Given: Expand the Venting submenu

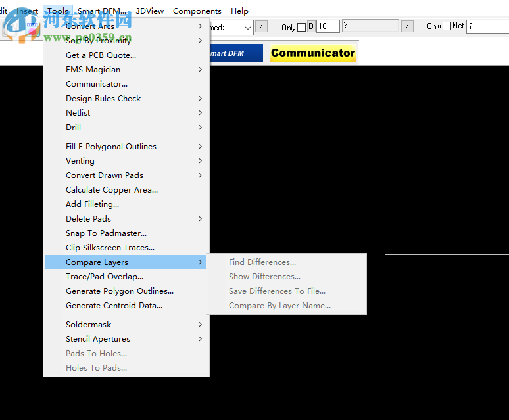Looking at the screenshot, I should 126,161.
